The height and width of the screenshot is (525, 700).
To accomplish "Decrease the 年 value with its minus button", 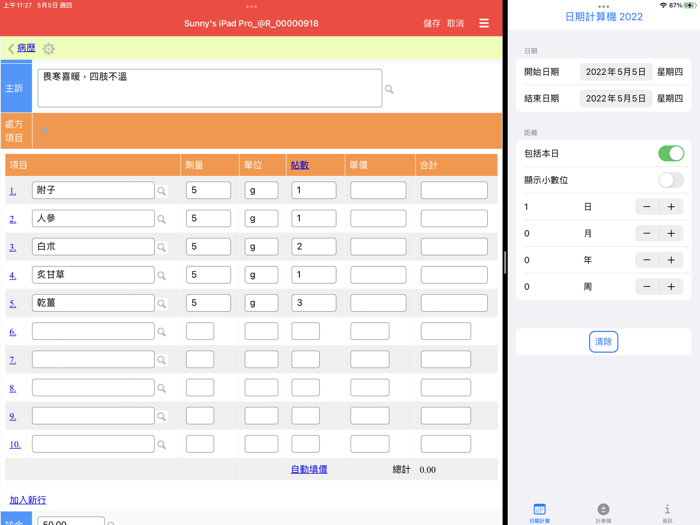I will click(x=647, y=260).
